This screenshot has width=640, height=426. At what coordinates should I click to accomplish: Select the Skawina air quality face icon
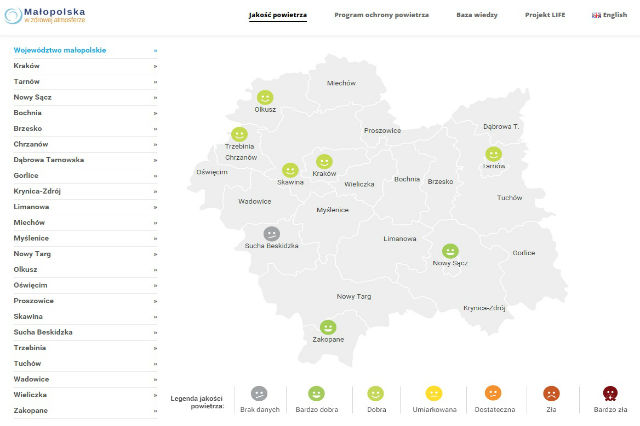290,171
